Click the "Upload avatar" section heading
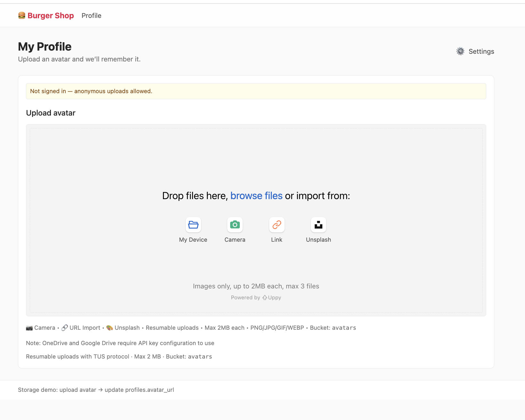 [x=51, y=113]
